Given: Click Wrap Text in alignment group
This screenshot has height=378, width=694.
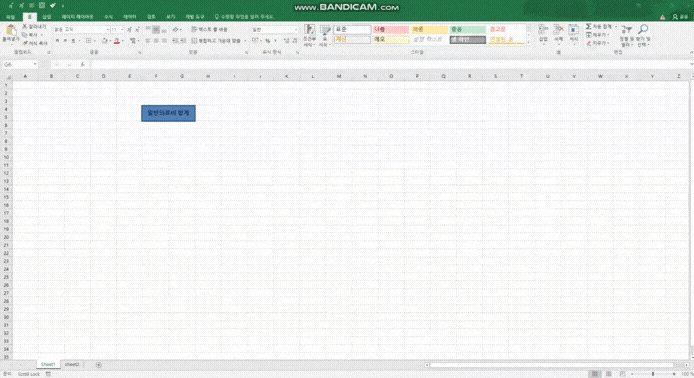Looking at the screenshot, I should coord(209,29).
